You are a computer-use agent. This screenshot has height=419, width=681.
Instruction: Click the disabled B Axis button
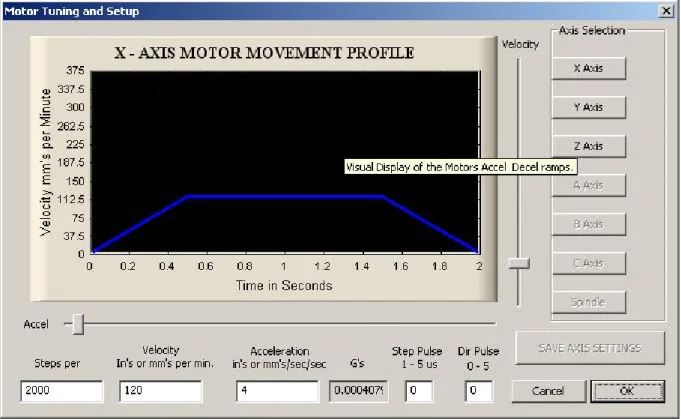tap(588, 224)
